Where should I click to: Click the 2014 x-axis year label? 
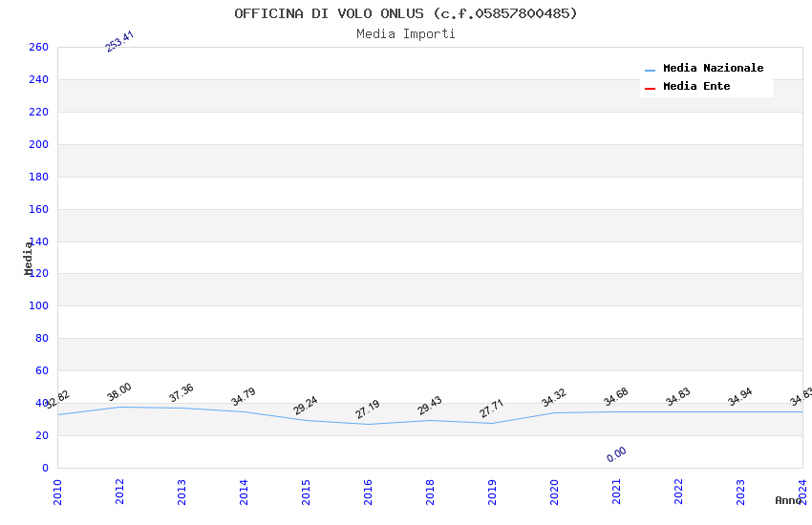[x=244, y=492]
